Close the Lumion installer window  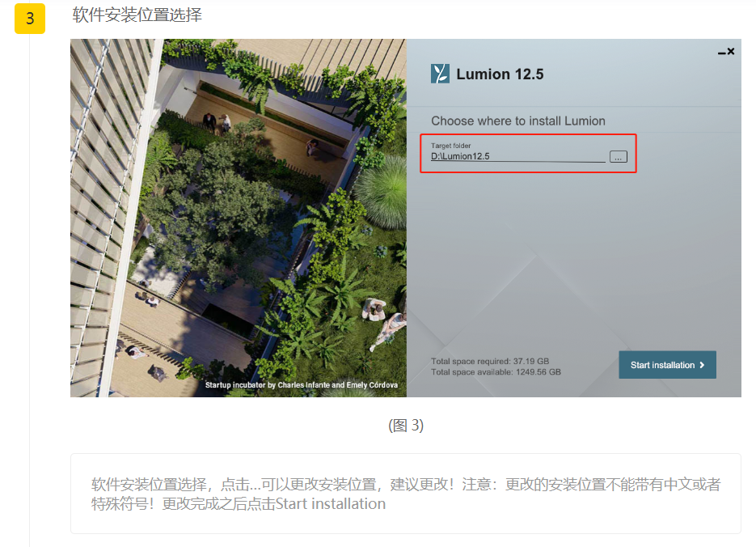coord(731,51)
